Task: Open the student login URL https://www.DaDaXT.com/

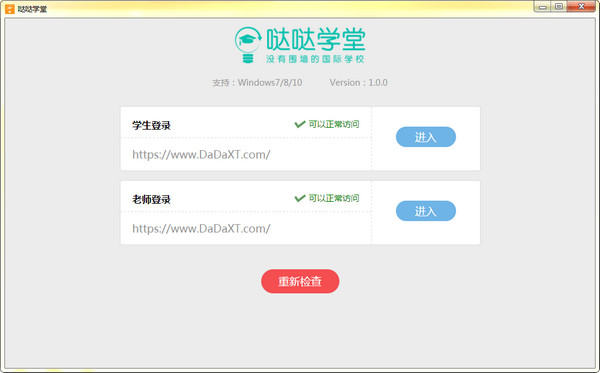Action: pos(201,155)
